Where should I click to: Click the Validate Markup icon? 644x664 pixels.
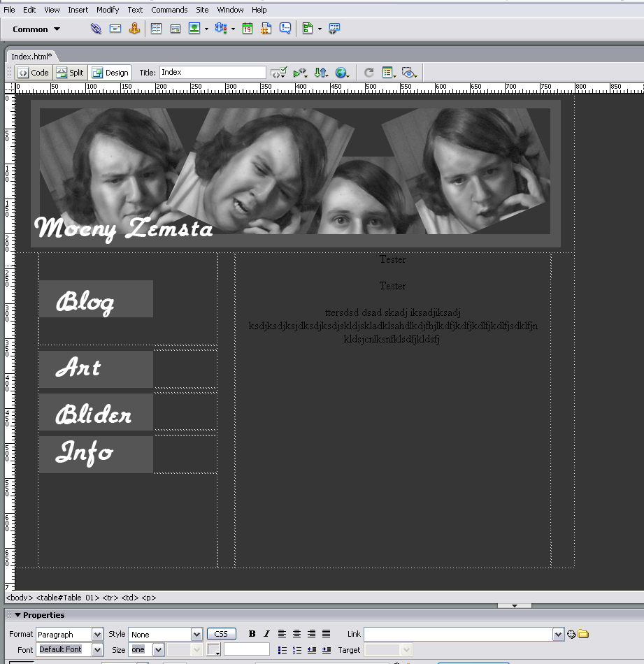coord(300,73)
